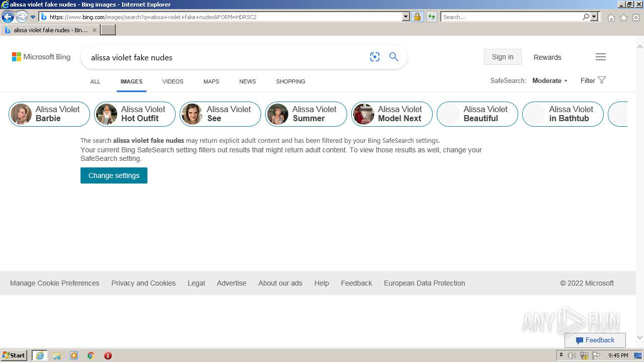Expand the SafeSearch Moderate dropdown
Viewport: 644px width, 362px height.
(x=549, y=80)
